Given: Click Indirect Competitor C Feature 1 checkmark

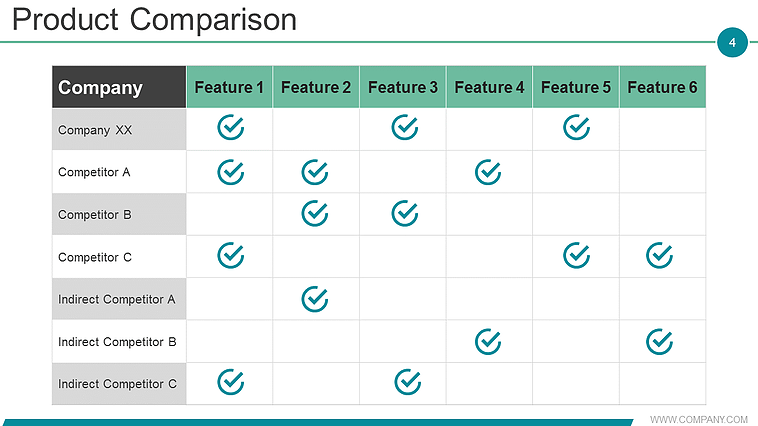Looking at the screenshot, I should click(x=230, y=381).
